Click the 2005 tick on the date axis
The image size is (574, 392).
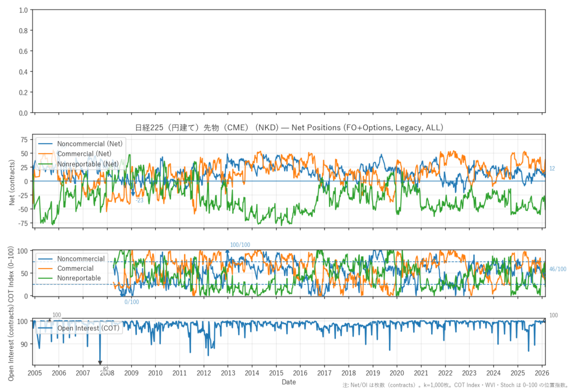(x=35, y=373)
